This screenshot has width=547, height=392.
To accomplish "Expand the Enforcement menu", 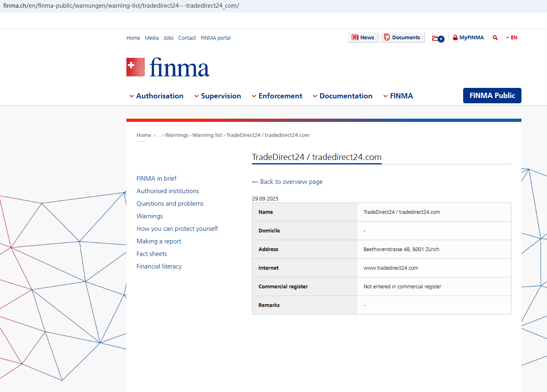I will tap(277, 96).
